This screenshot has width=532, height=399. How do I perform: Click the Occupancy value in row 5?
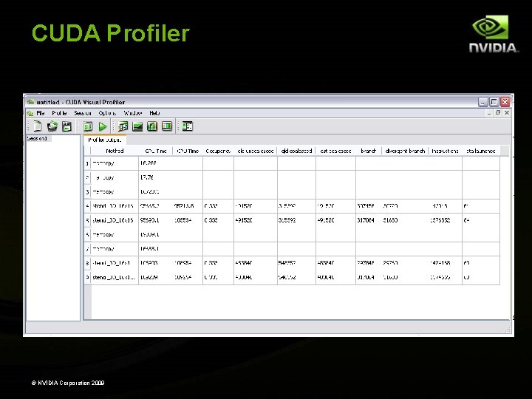(x=211, y=220)
